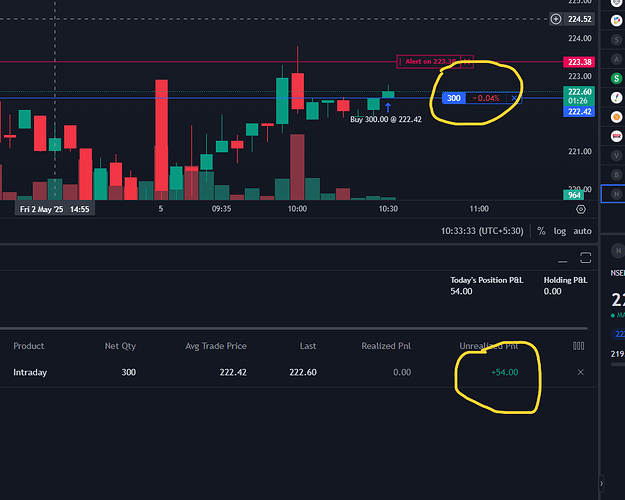
Task: Click Holding P&L value 0.00
Action: (552, 291)
